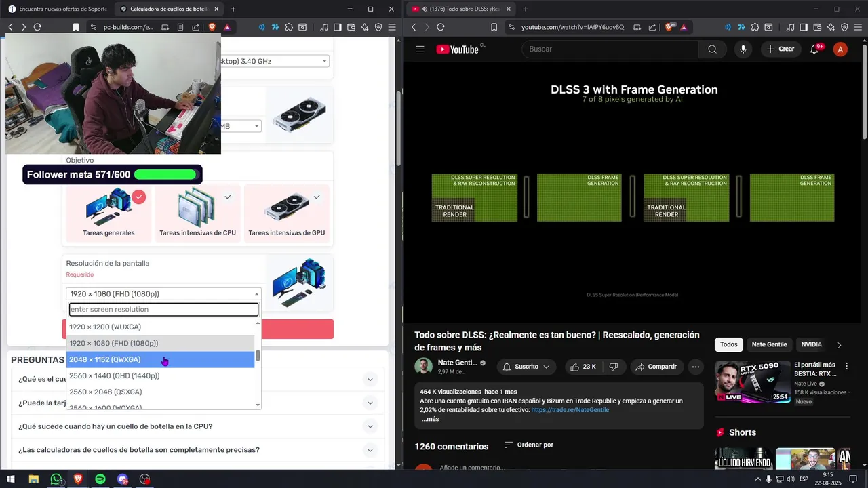Choose 2560 × 2048 (QSXGA) resolution
The image size is (868, 488).
[x=160, y=392]
